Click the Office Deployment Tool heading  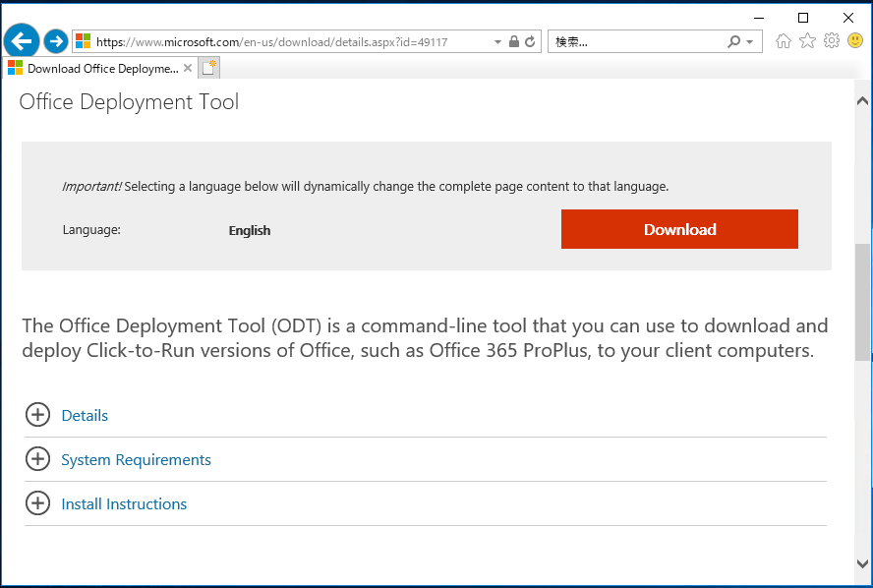[x=129, y=102]
